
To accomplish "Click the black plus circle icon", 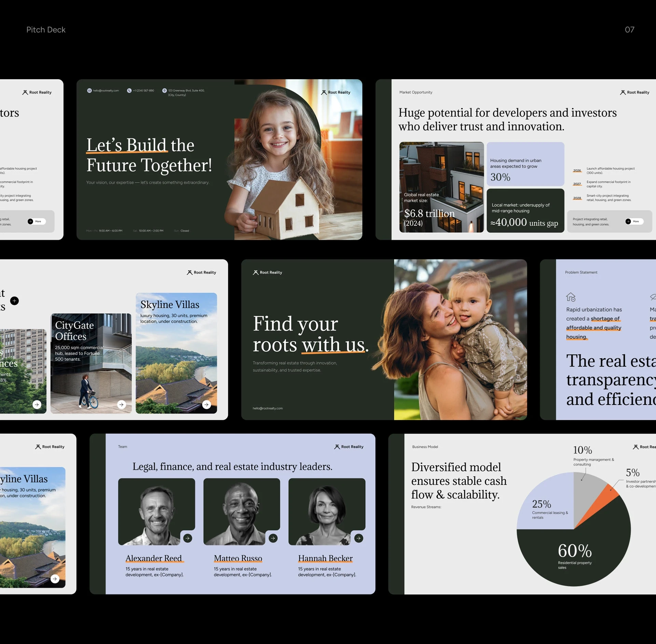I will tap(14, 301).
